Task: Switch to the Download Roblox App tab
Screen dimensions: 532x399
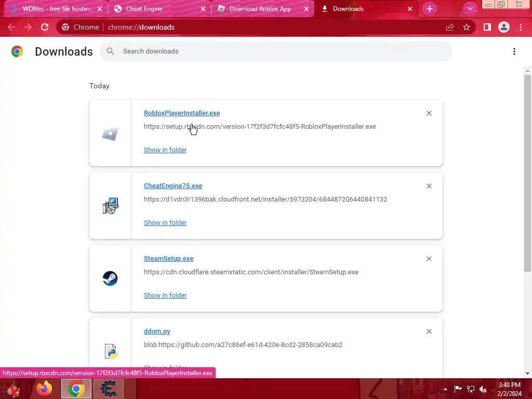Action: pos(262,9)
